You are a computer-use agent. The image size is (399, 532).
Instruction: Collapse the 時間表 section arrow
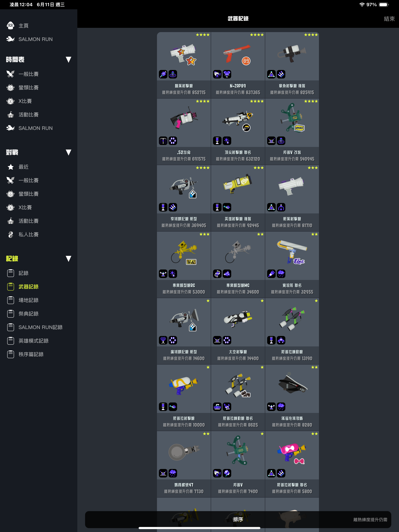click(x=68, y=59)
